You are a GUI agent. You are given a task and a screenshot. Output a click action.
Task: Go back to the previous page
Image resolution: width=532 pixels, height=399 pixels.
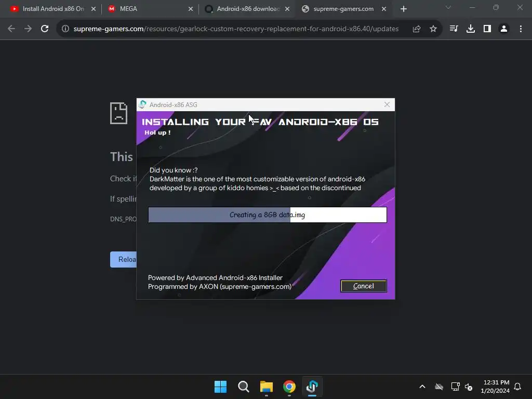click(x=11, y=29)
